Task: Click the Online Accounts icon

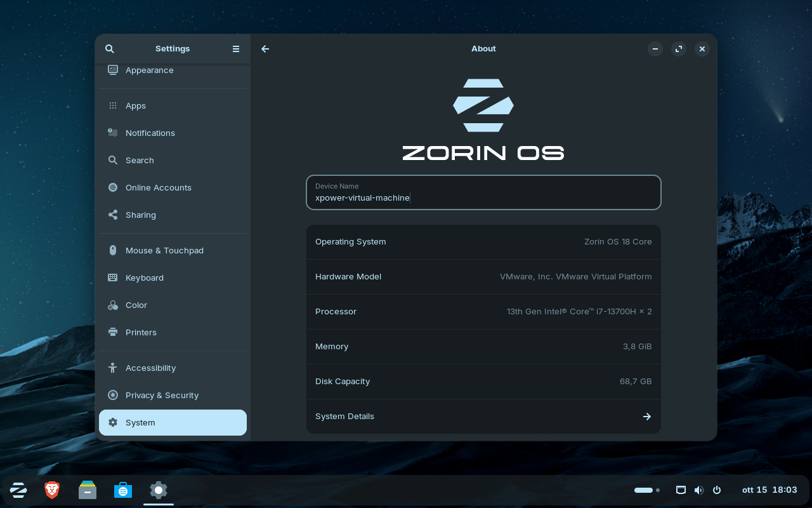Action: [x=113, y=187]
